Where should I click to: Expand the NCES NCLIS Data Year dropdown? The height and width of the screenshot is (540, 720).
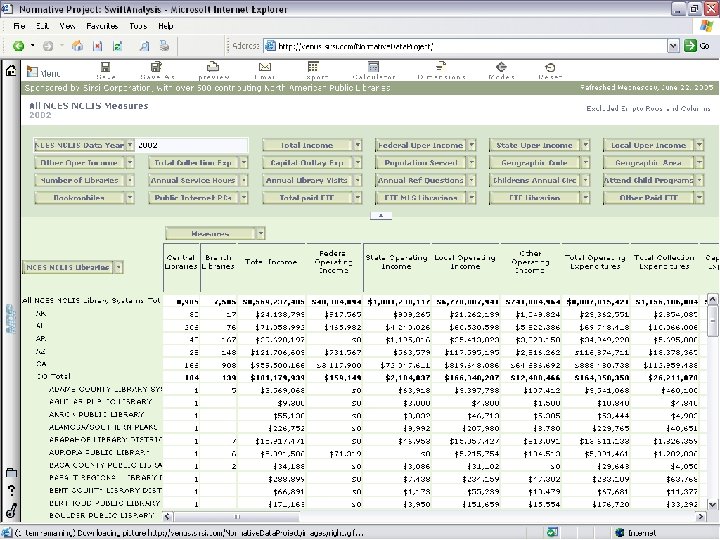pos(129,145)
